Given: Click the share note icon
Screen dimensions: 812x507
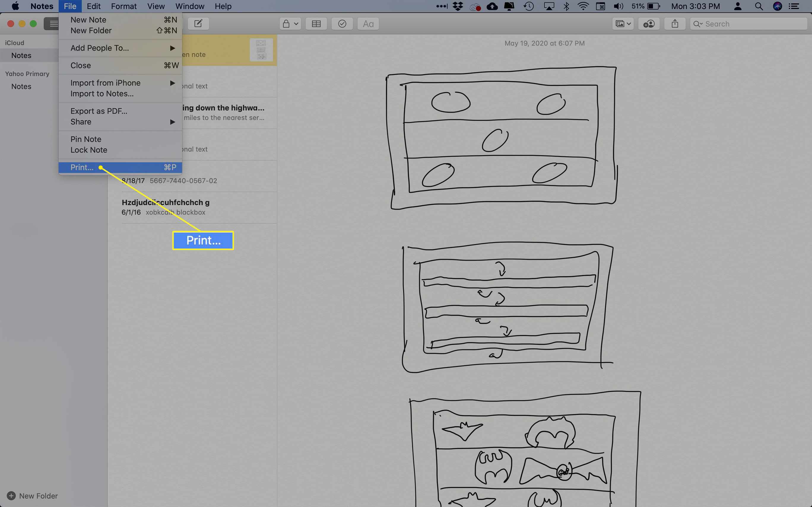Looking at the screenshot, I should (675, 23).
